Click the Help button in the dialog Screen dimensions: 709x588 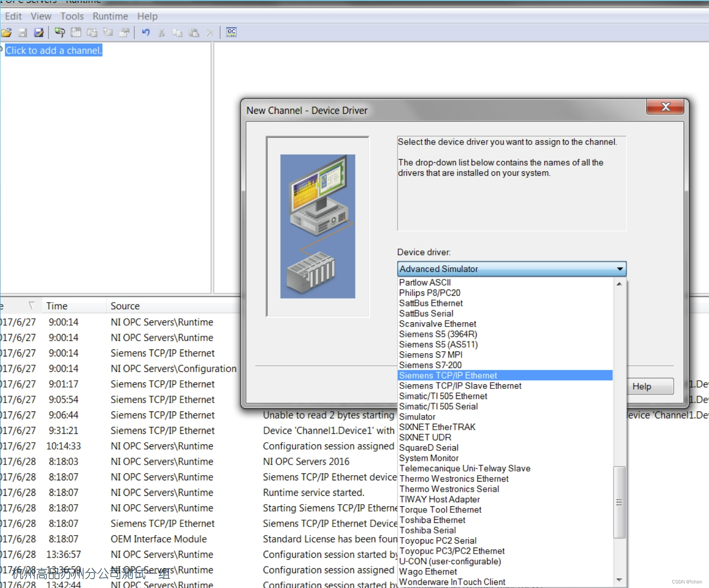[650, 386]
